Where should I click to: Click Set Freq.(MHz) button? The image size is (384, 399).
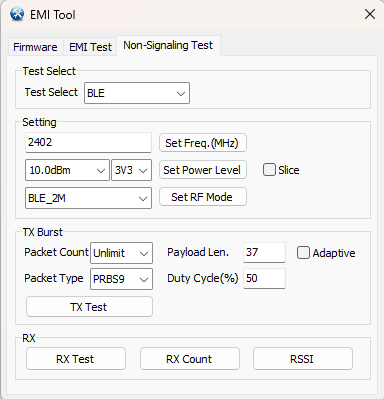click(203, 143)
